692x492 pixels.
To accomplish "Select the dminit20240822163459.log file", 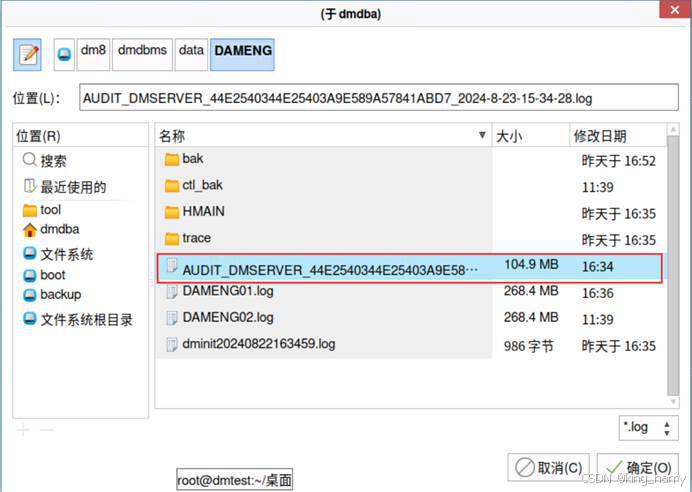I will [x=411, y=345].
